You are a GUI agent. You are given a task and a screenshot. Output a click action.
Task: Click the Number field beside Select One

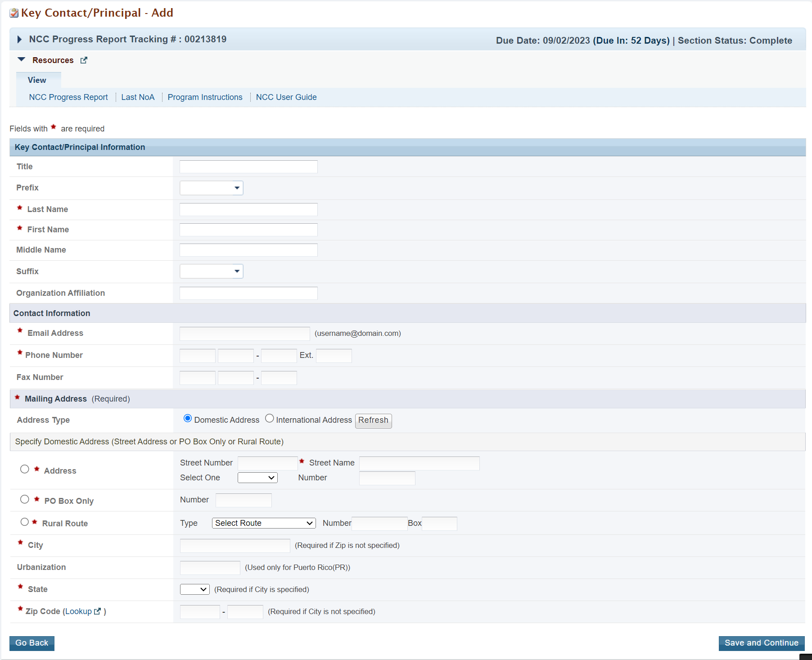point(387,478)
